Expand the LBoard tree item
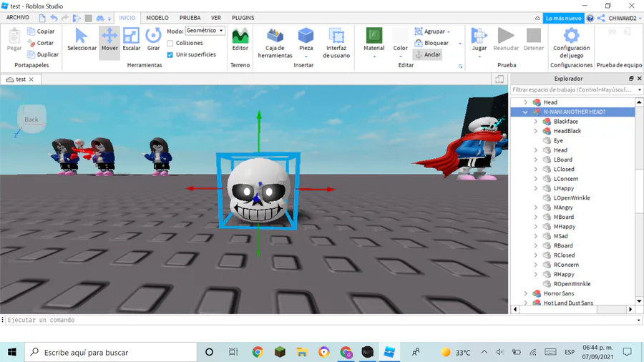This screenshot has height=362, width=644. [535, 160]
